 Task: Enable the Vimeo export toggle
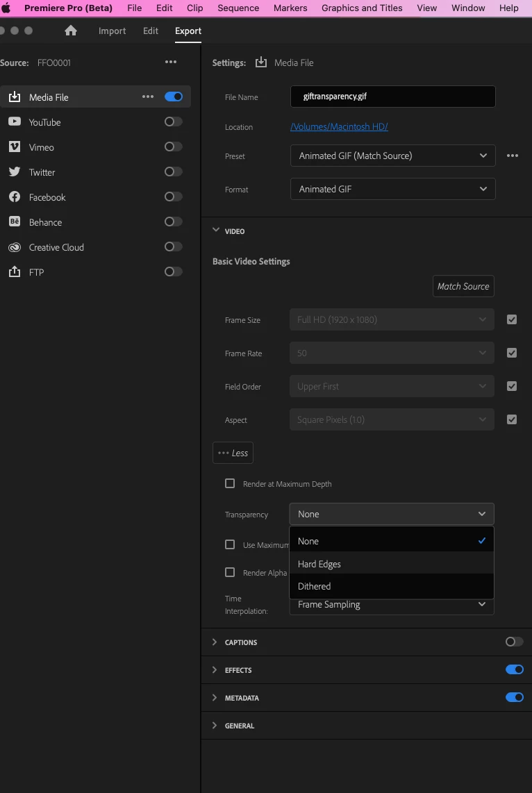pyautogui.click(x=174, y=147)
